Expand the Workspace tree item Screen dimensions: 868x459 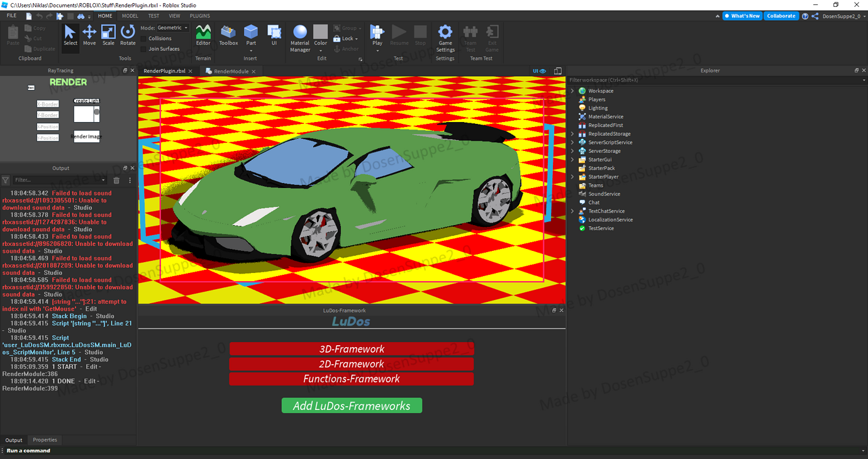[x=572, y=91]
